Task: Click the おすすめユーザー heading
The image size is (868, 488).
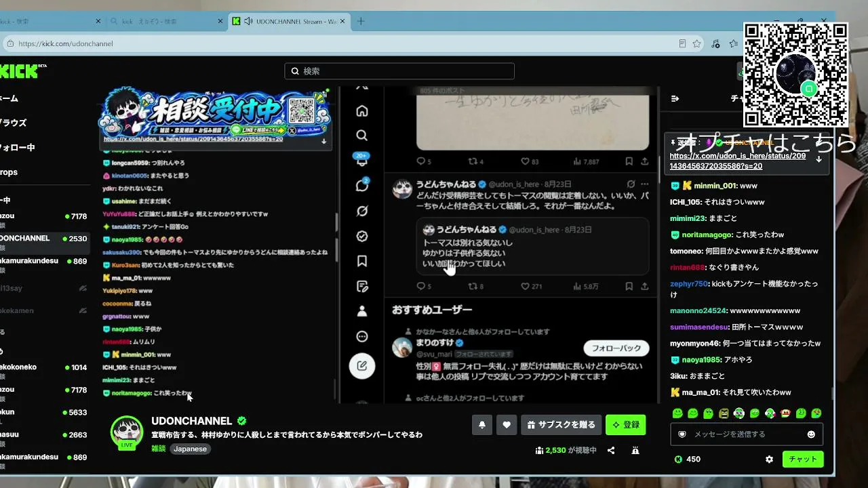Action: pyautogui.click(x=432, y=310)
